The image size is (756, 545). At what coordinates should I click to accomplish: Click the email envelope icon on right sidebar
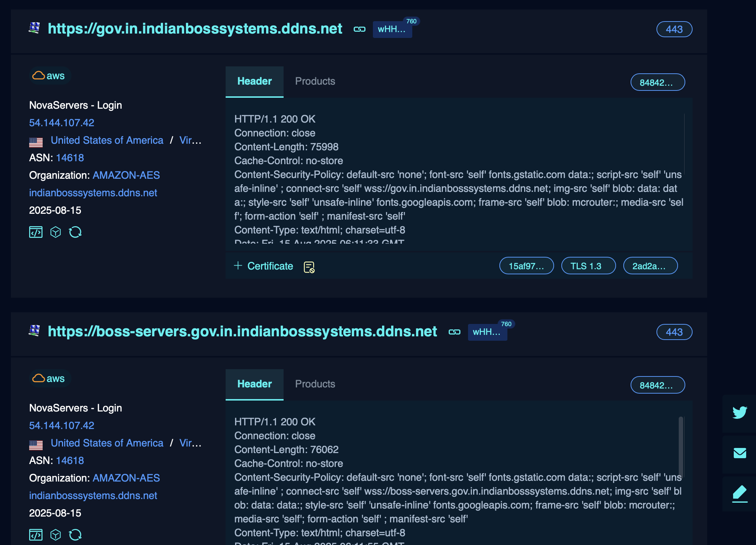[740, 453]
